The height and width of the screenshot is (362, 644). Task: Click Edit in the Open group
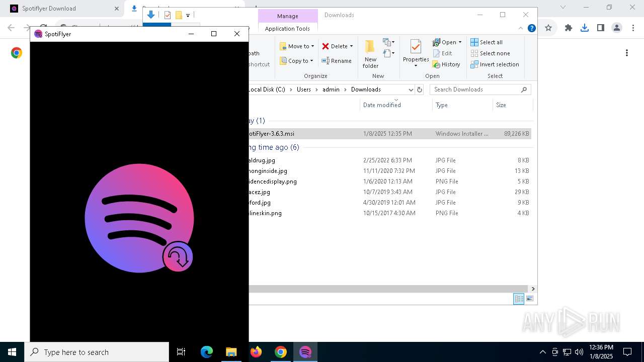pos(442,53)
